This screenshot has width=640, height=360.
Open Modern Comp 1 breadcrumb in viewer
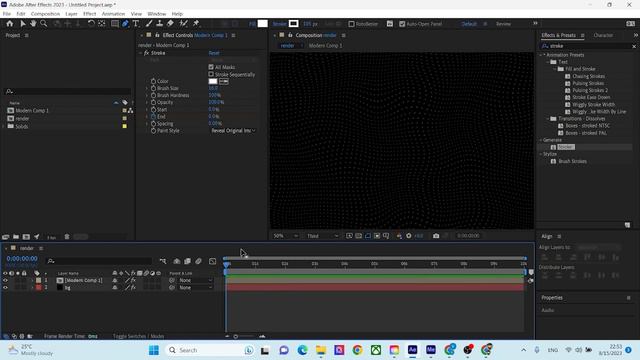click(325, 46)
